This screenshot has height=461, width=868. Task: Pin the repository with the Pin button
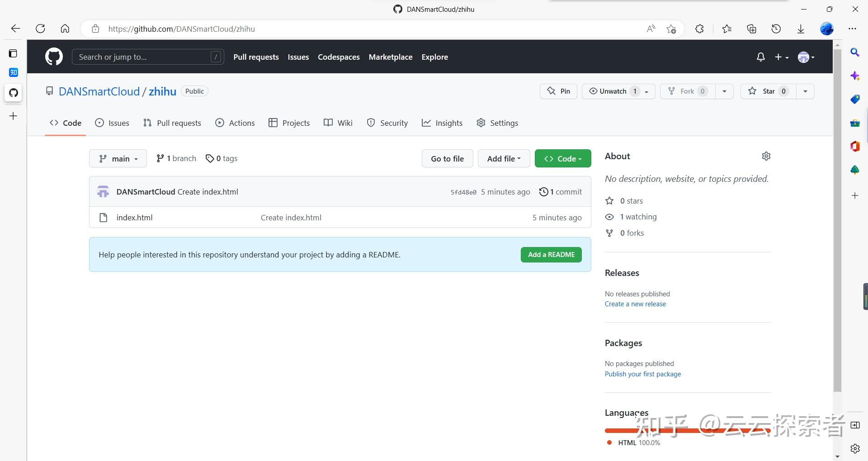tap(558, 91)
